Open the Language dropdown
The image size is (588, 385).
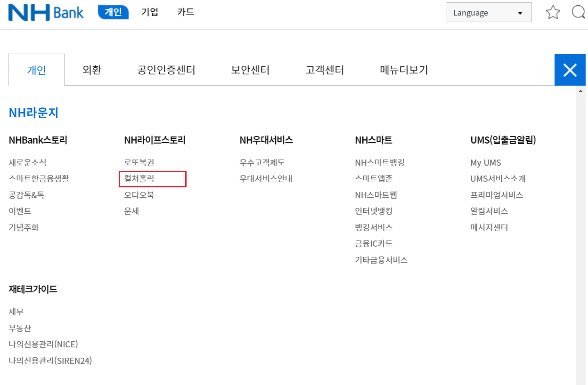point(489,13)
